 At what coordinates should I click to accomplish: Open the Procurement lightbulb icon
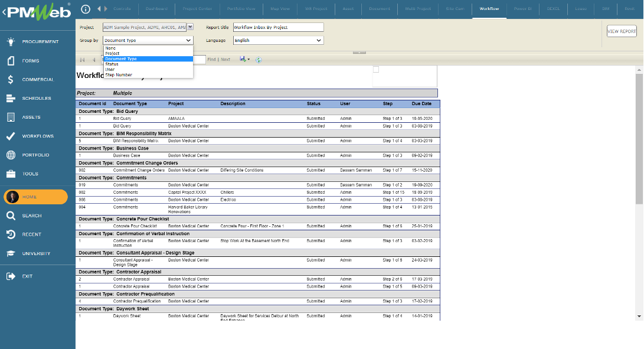point(11,41)
